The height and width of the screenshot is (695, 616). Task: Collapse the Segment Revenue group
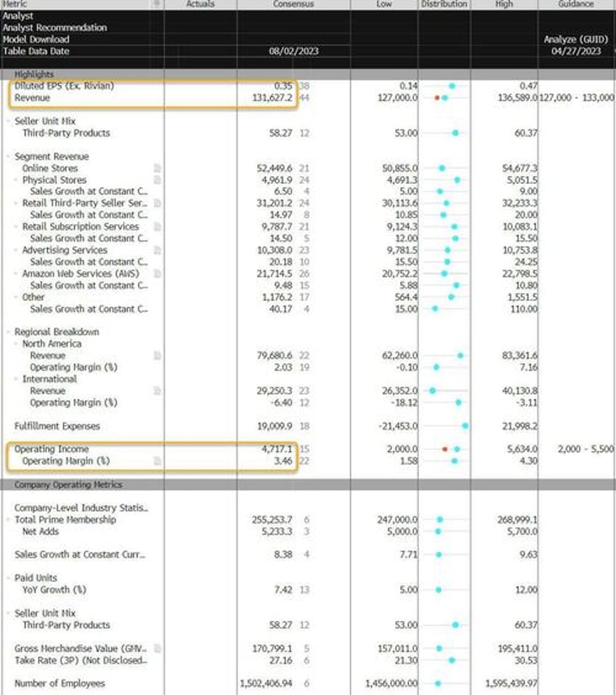[x=9, y=156]
